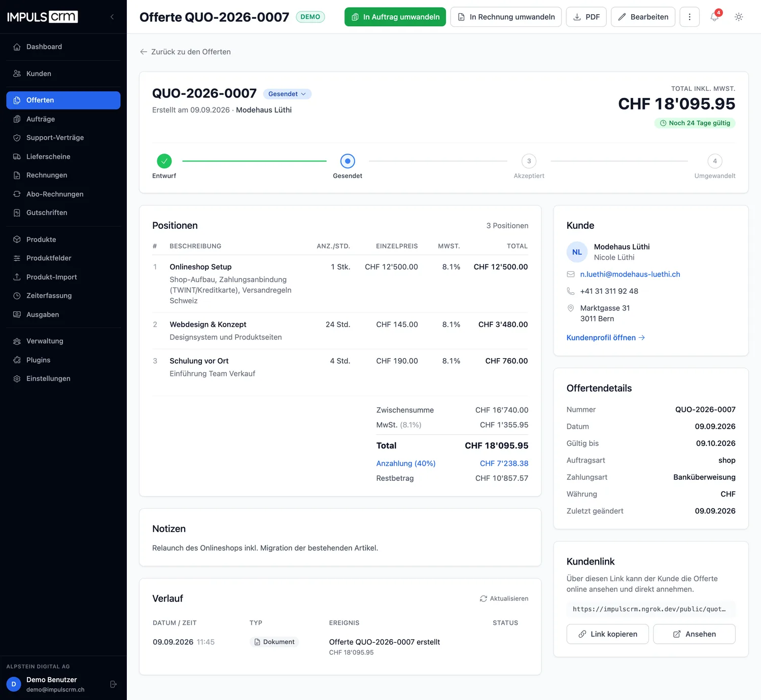
Task: Open the customer email n.luethi@modehaus-luethi.ch
Action: tap(630, 274)
